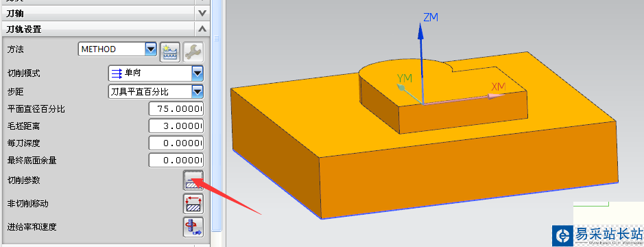Open 进给率和速度 feeds and speeds dialog

[x=193, y=227]
